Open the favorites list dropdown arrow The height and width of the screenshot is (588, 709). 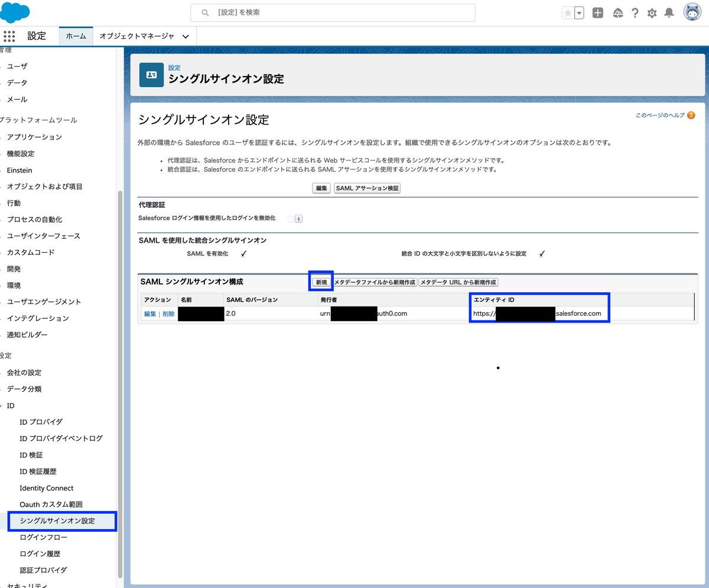pos(579,12)
